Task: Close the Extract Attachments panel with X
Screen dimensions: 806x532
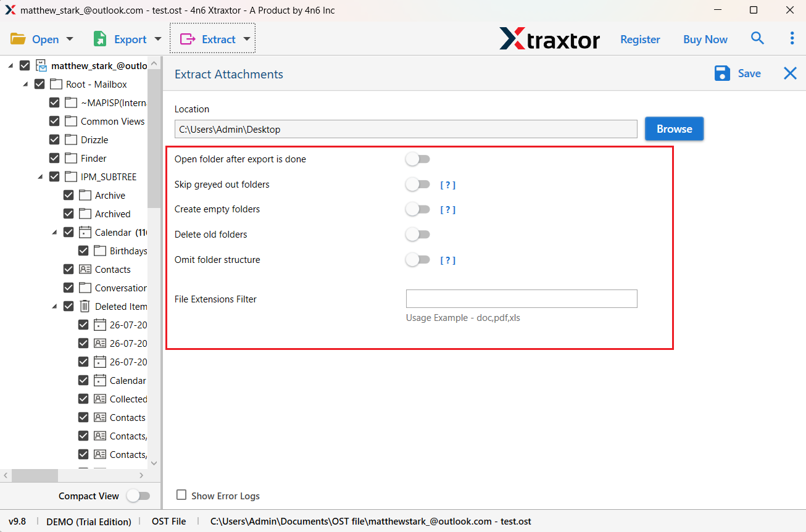Action: [x=790, y=74]
